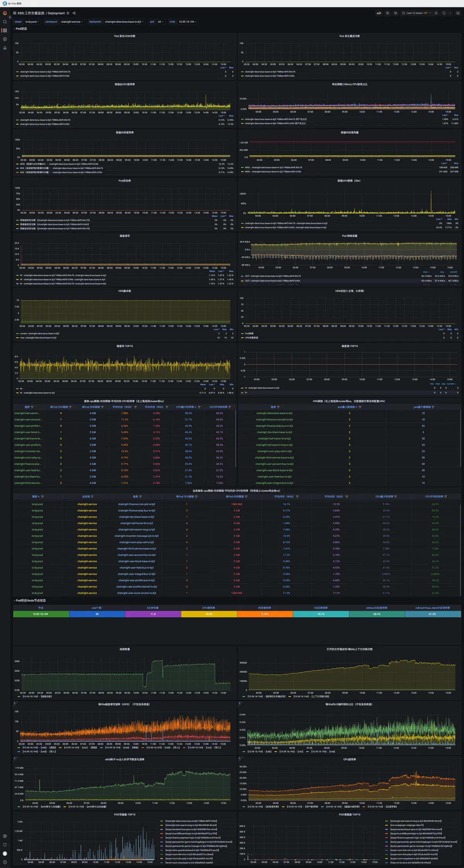Toggle the max series in the HPA副本数 legend
Viewport: 464px width, 868px height.
coord(38,338)
